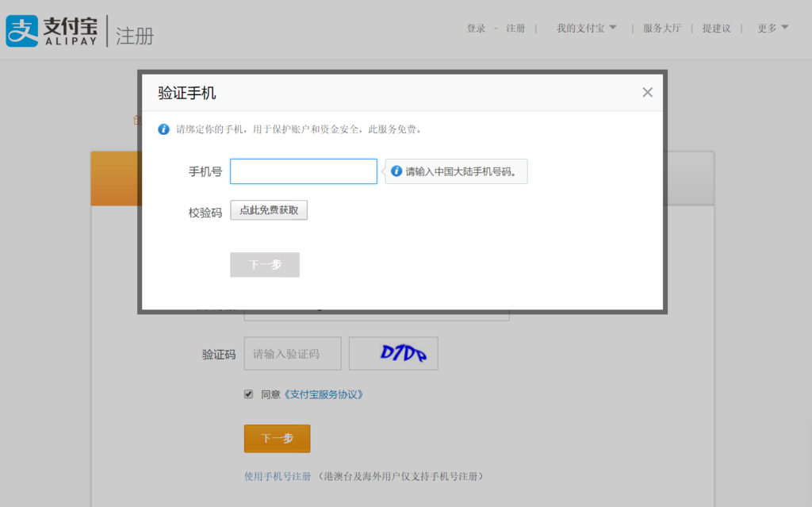Click the Alipay logo icon
The height and width of the screenshot is (507, 812).
[x=21, y=31]
